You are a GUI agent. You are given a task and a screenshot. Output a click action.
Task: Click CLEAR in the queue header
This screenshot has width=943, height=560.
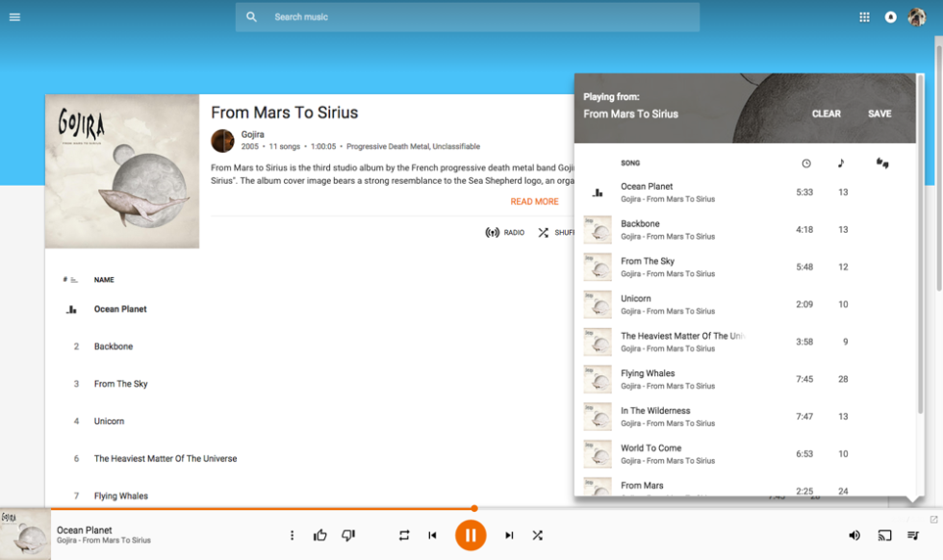click(x=826, y=114)
